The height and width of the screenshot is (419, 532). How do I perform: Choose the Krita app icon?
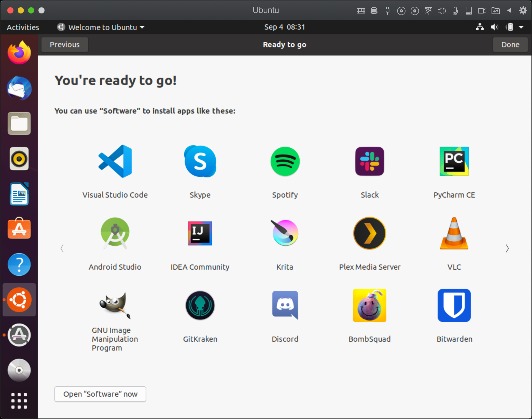(285, 233)
